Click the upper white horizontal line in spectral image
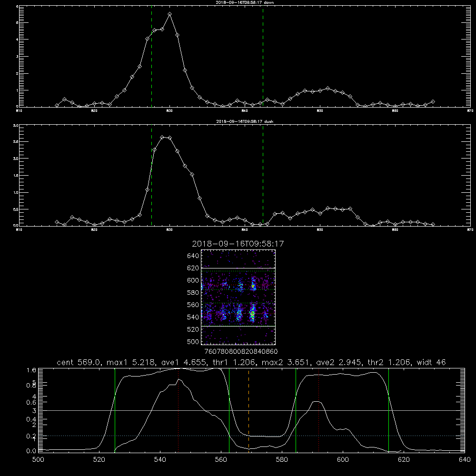Image resolution: width=476 pixels, height=476 pixels. (238, 268)
